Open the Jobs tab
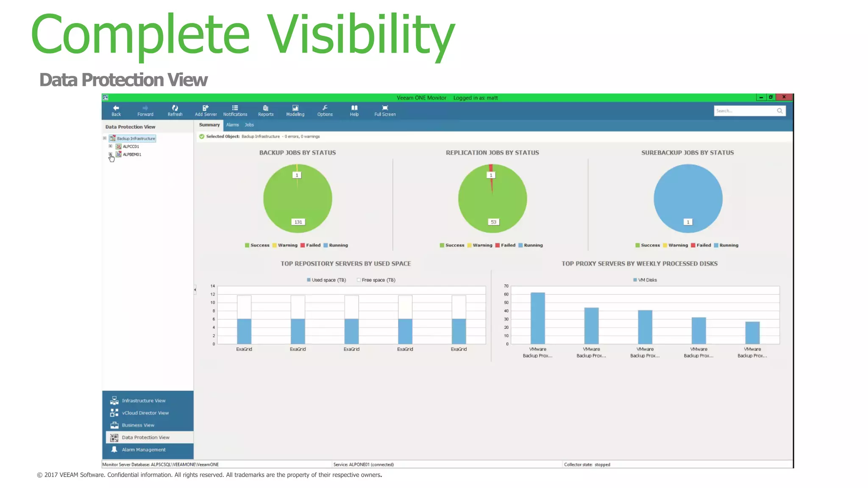868x488 pixels. click(249, 125)
